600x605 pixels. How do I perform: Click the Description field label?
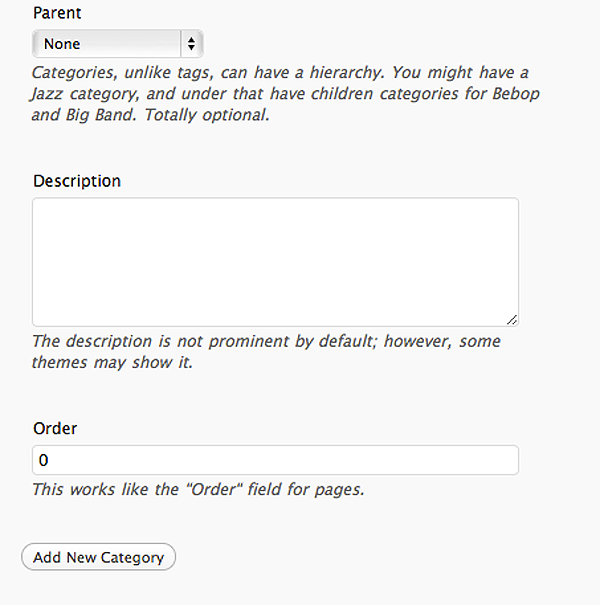pyautogui.click(x=77, y=181)
